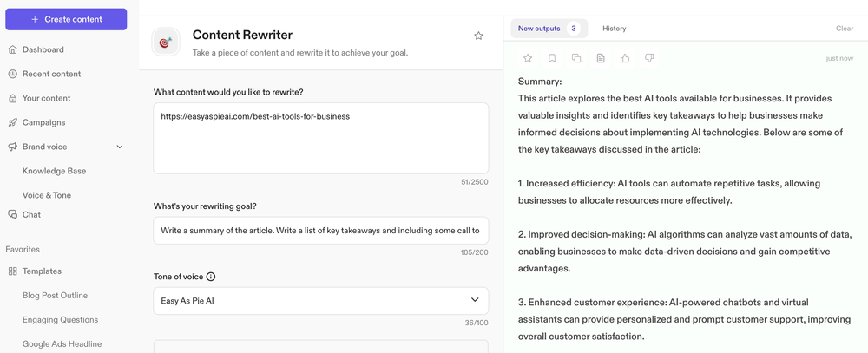Give the output a thumbs down

point(649,58)
